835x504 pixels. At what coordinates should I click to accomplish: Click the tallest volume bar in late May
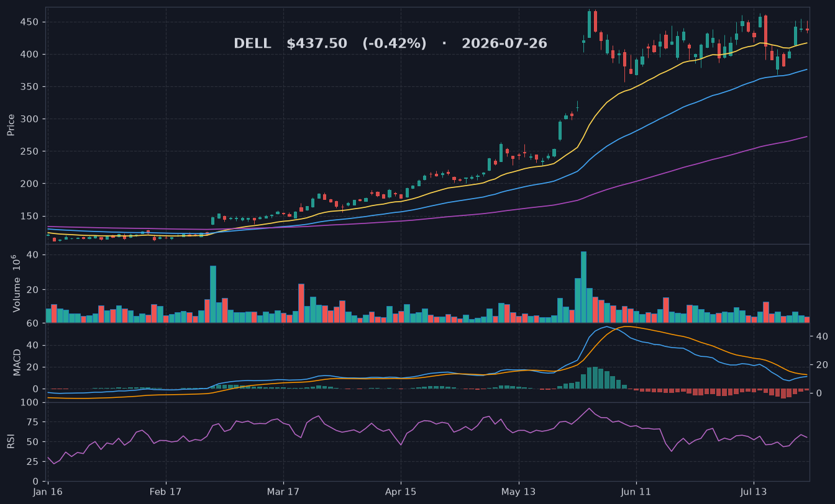pyautogui.click(x=583, y=287)
